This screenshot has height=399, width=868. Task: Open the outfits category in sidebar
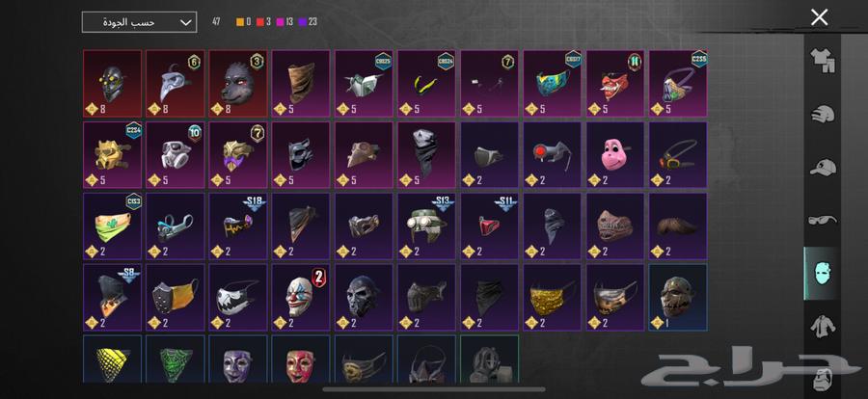pos(822,61)
